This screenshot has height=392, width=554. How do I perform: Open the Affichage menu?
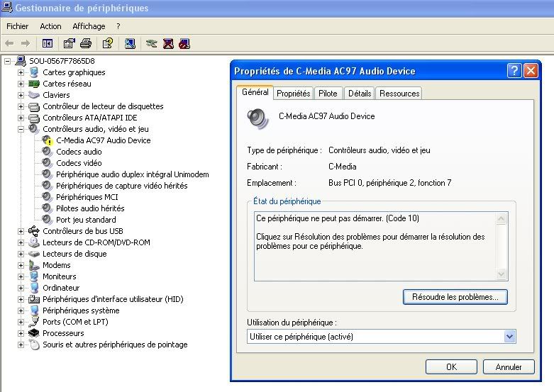click(89, 26)
